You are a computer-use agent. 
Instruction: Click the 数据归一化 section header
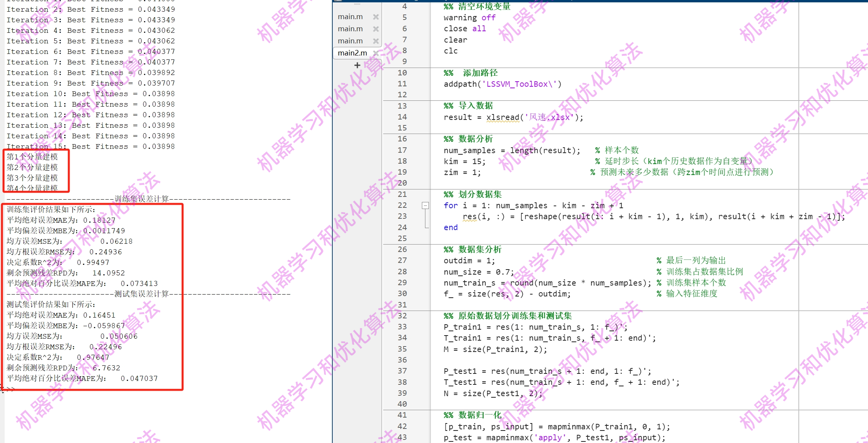tap(479, 415)
